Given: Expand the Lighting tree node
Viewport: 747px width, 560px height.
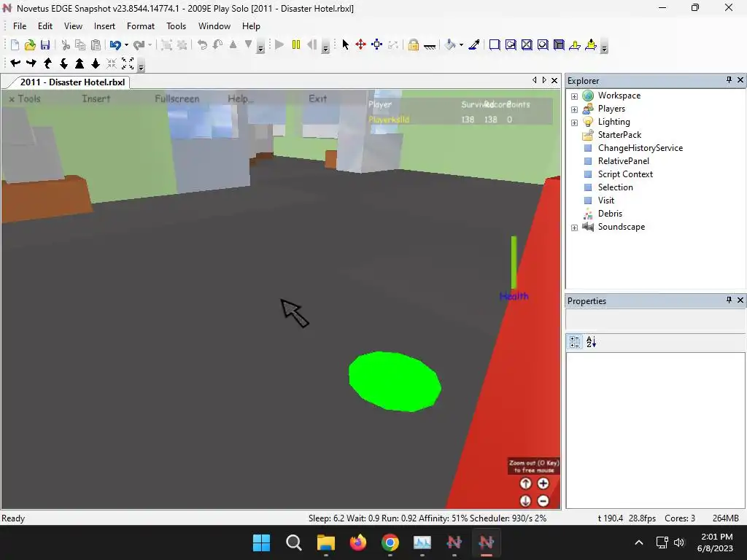Looking at the screenshot, I should 575,122.
